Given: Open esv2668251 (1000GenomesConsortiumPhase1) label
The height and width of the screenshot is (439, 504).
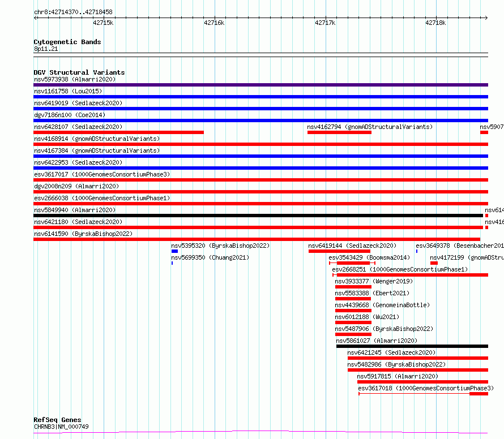Looking at the screenshot, I should click(400, 269).
